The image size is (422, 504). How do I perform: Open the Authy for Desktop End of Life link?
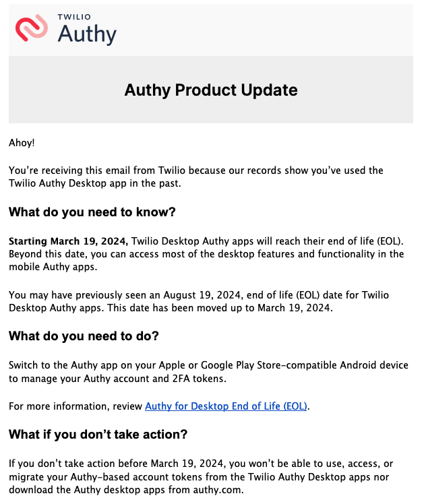pyautogui.click(x=227, y=406)
